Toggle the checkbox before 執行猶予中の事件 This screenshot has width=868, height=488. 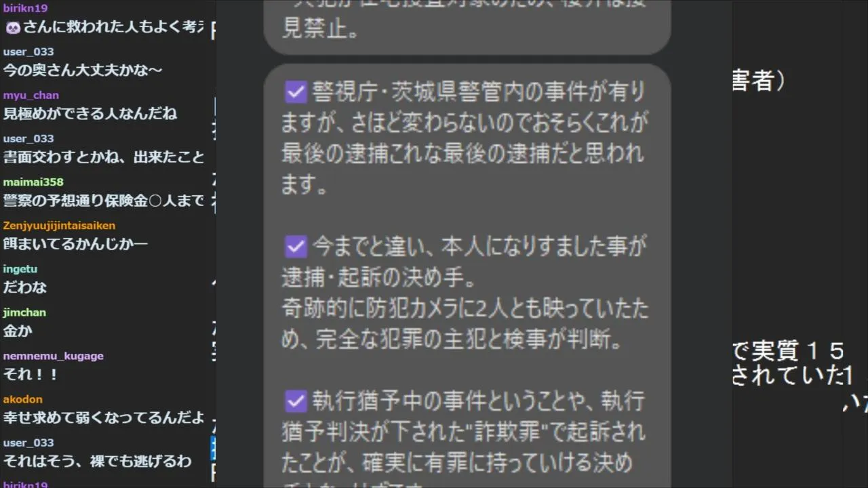click(296, 401)
